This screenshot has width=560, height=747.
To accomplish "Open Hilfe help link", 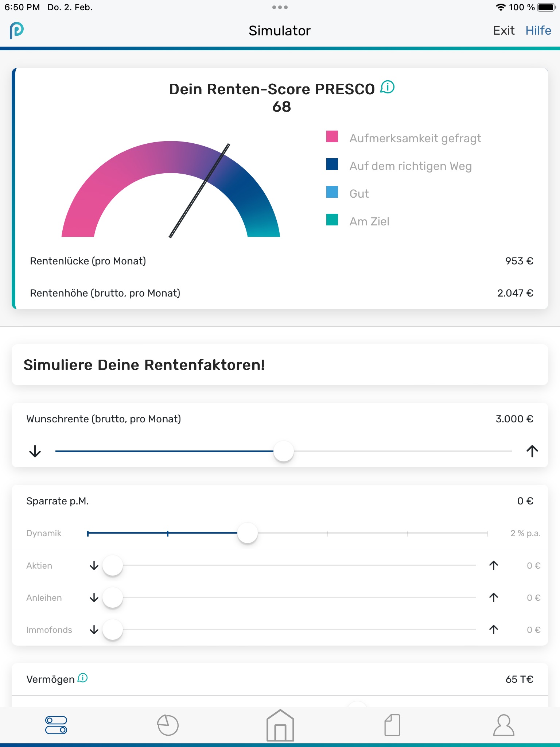I will coord(538,31).
